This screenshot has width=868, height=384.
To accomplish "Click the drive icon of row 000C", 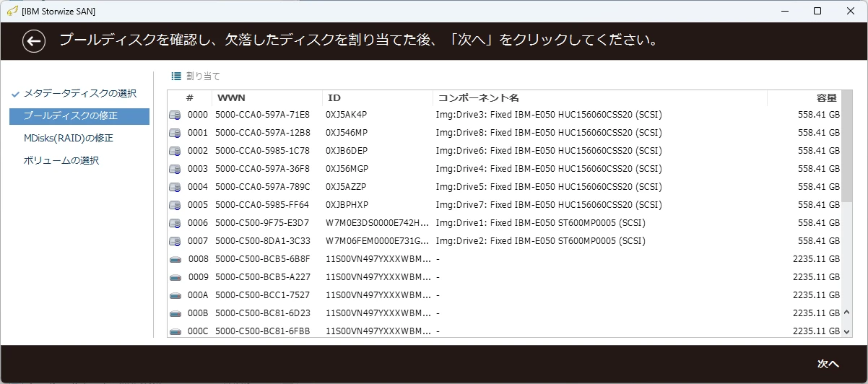I will (x=175, y=331).
